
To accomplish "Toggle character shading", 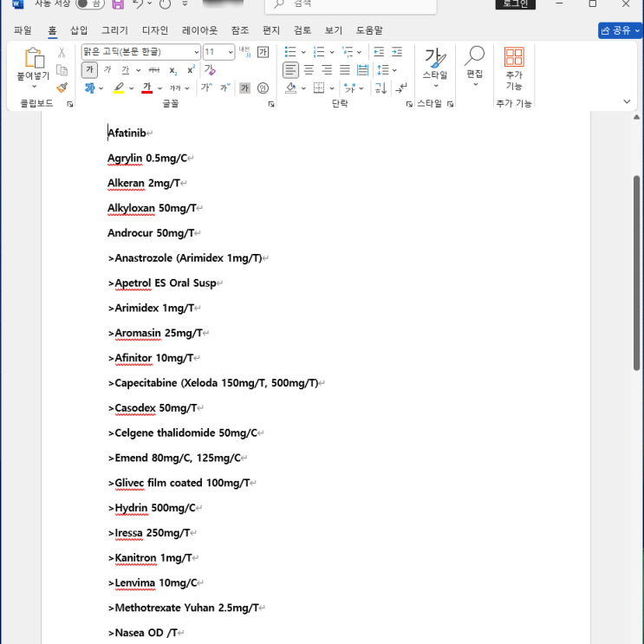I will pyautogui.click(x=244, y=88).
